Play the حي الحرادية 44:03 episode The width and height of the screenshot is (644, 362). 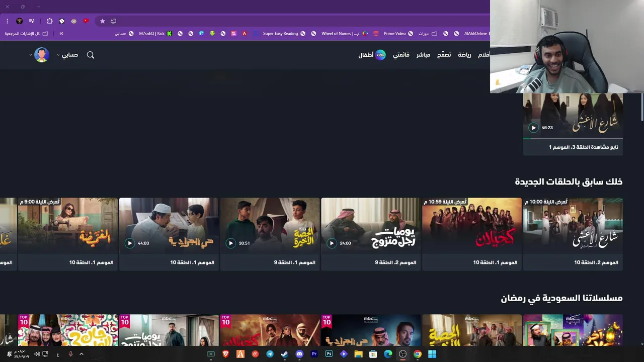tap(130, 243)
